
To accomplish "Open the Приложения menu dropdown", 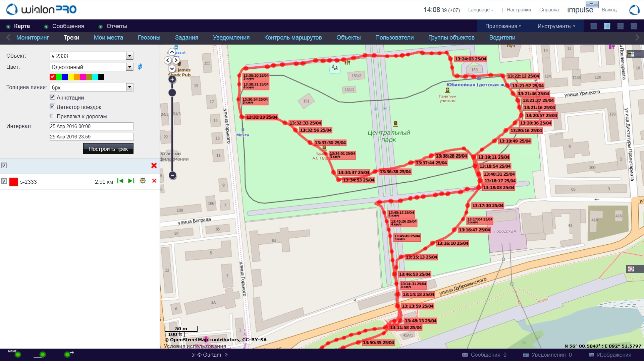I will (x=503, y=26).
